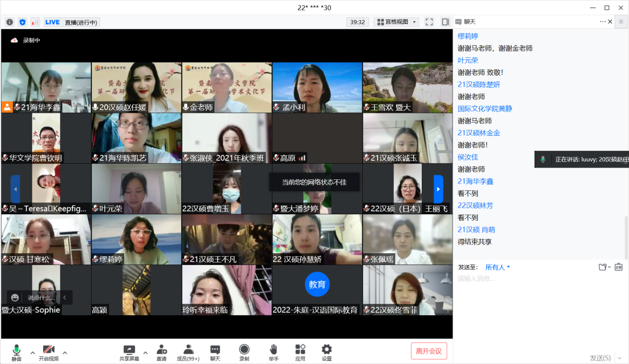
Task: Open the send-to 所有人 recipient dropdown
Action: (x=497, y=267)
